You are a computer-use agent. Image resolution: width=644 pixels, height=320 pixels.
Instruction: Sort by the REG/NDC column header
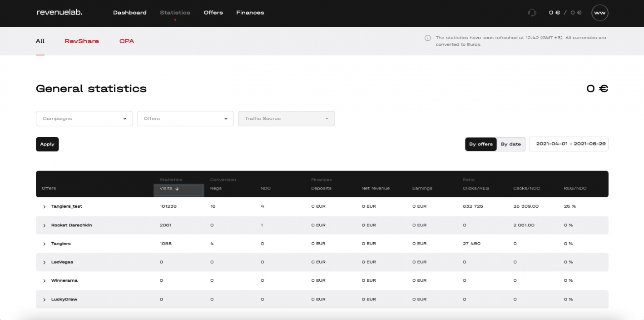[575, 189]
